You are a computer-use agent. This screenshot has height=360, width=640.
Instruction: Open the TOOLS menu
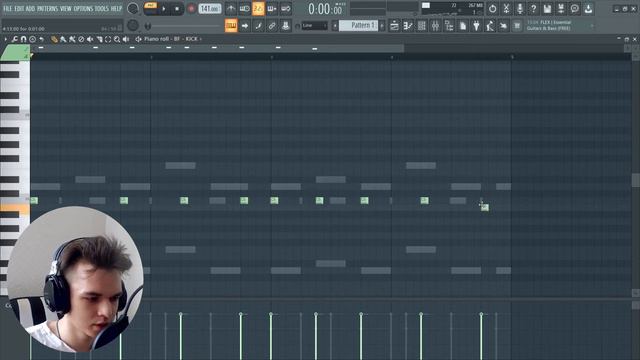tap(102, 8)
